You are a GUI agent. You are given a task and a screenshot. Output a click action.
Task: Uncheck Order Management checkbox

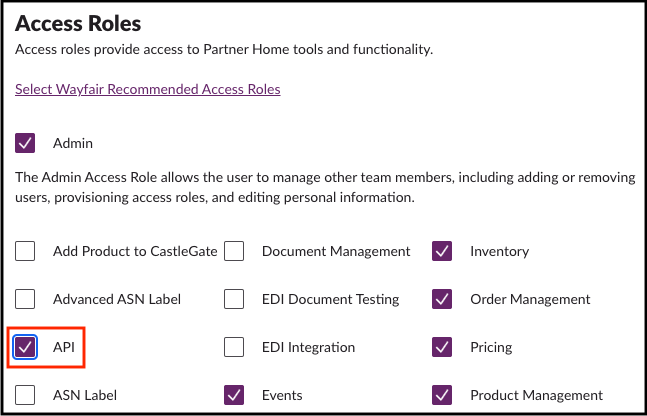[x=443, y=299]
